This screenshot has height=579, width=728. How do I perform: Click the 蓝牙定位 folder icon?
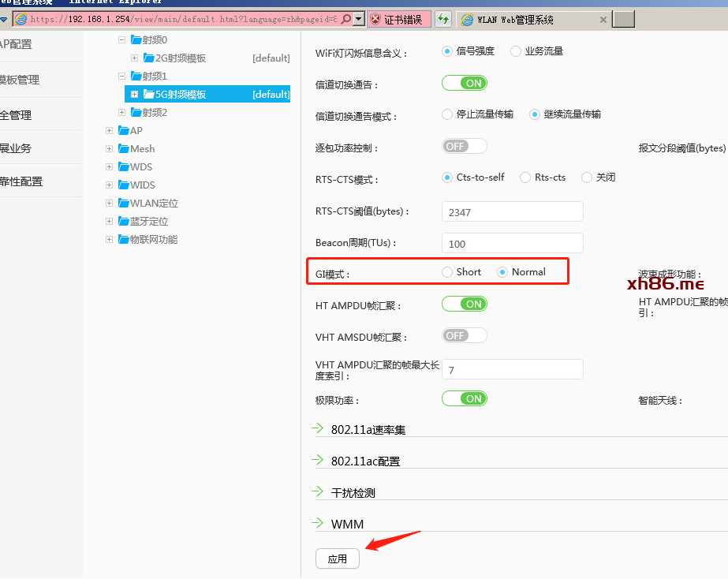124,222
